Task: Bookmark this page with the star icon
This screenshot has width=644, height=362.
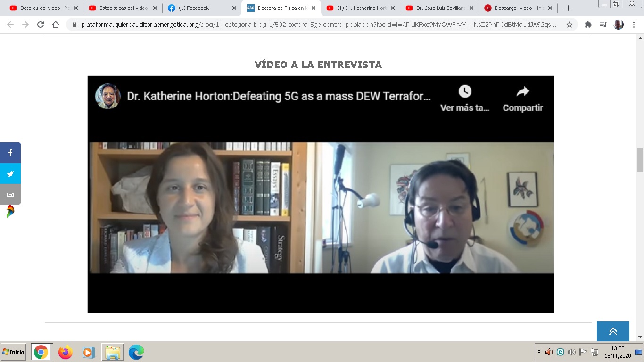Action: (x=570, y=25)
